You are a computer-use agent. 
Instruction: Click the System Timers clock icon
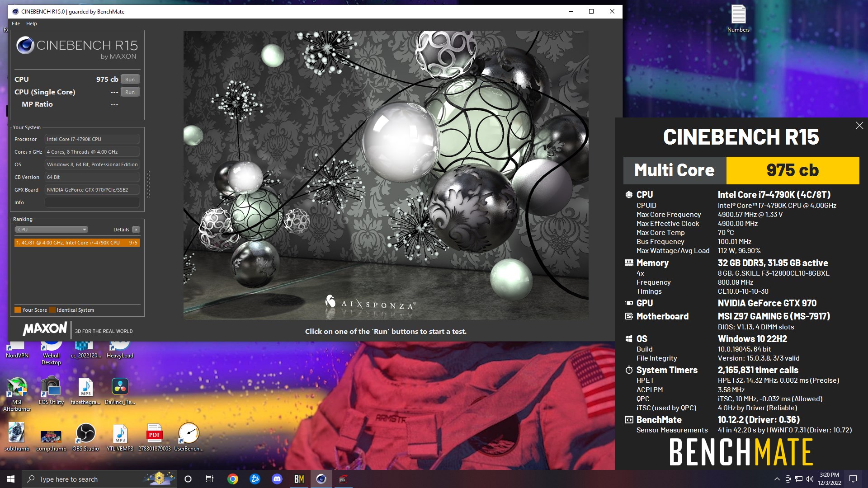click(629, 370)
